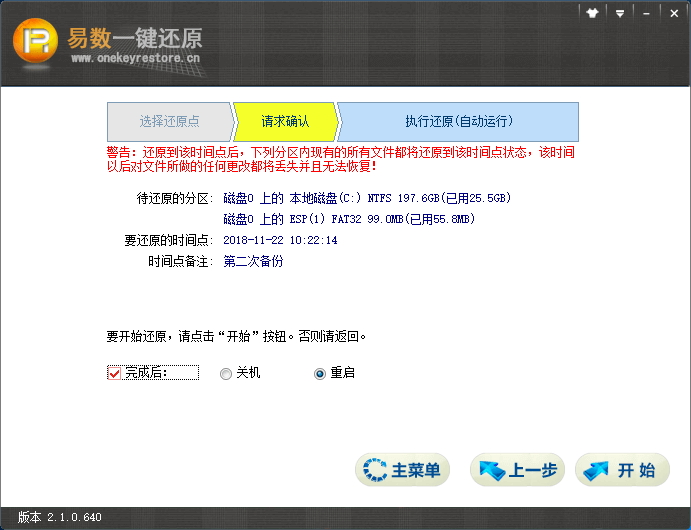
Task: Return to 主菜单 button
Action: (403, 470)
